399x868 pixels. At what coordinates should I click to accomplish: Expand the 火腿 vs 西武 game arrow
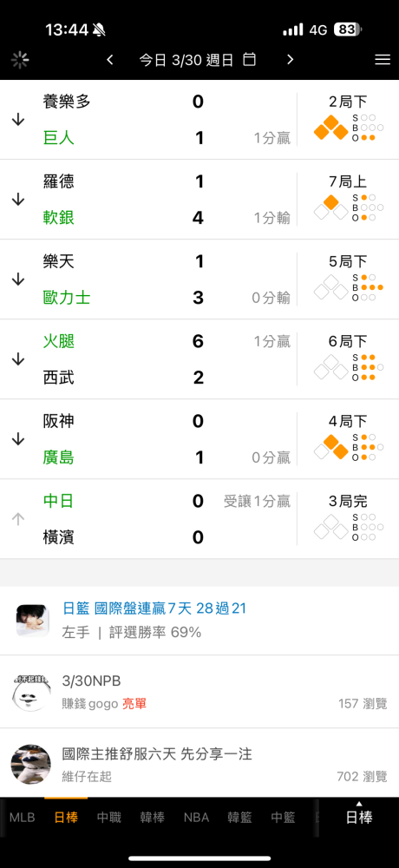[18, 359]
